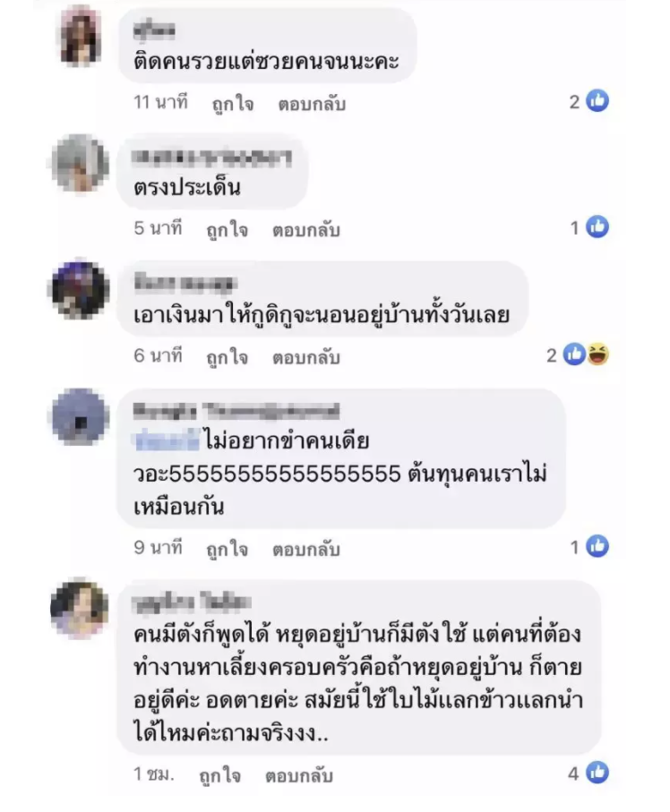Open second commenter's grey avatar

coord(80,163)
